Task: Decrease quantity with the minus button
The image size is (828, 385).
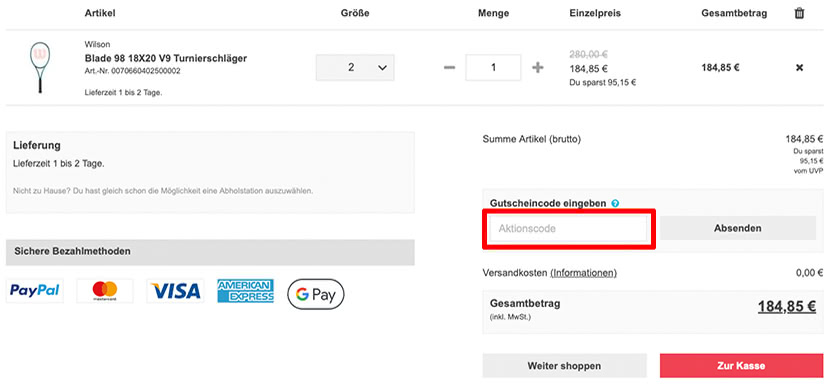Action: [449, 68]
